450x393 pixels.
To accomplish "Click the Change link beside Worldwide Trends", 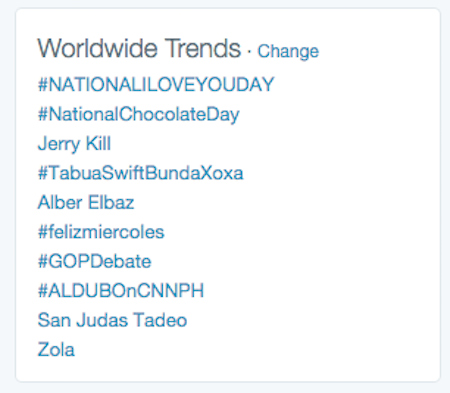I will click(x=288, y=51).
